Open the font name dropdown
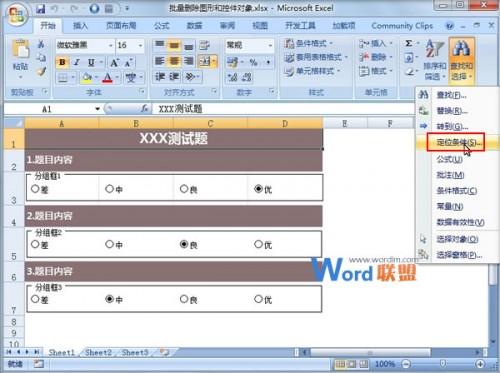Screen dimensions: 500x373 coord(111,45)
